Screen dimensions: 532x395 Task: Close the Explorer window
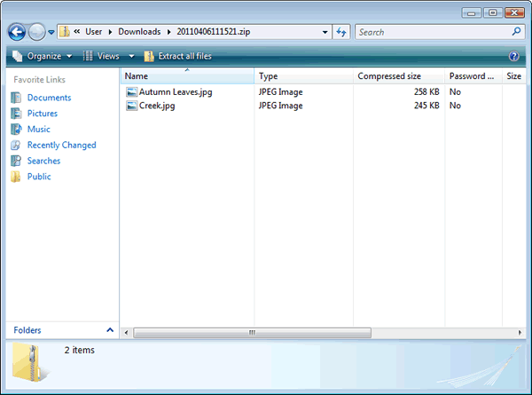[x=514, y=13]
